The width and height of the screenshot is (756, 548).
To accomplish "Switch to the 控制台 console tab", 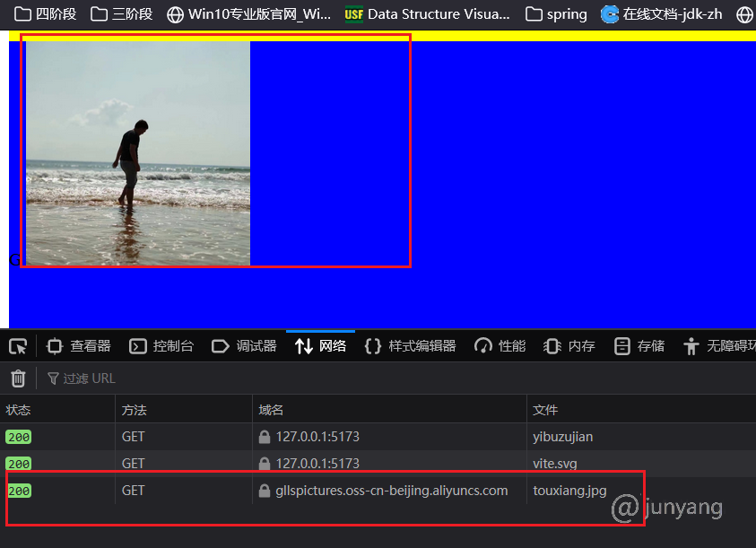I will pyautogui.click(x=162, y=346).
